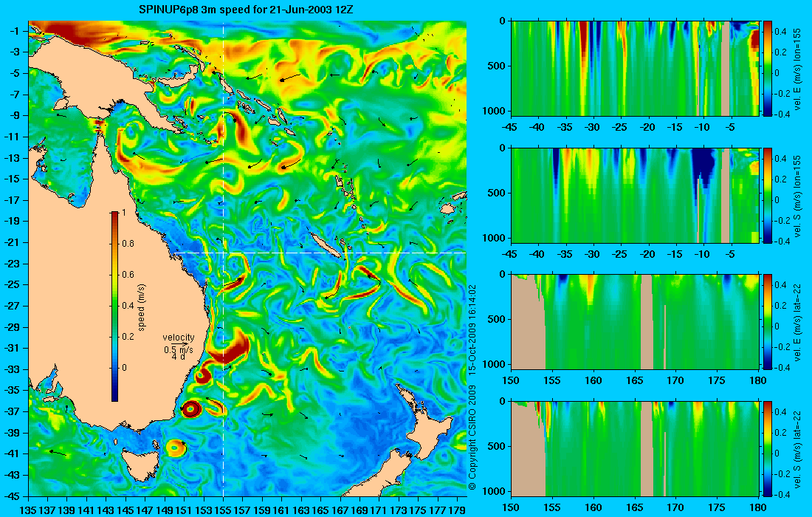Click the velocity reference arrow in legend

pyautogui.click(x=179, y=343)
